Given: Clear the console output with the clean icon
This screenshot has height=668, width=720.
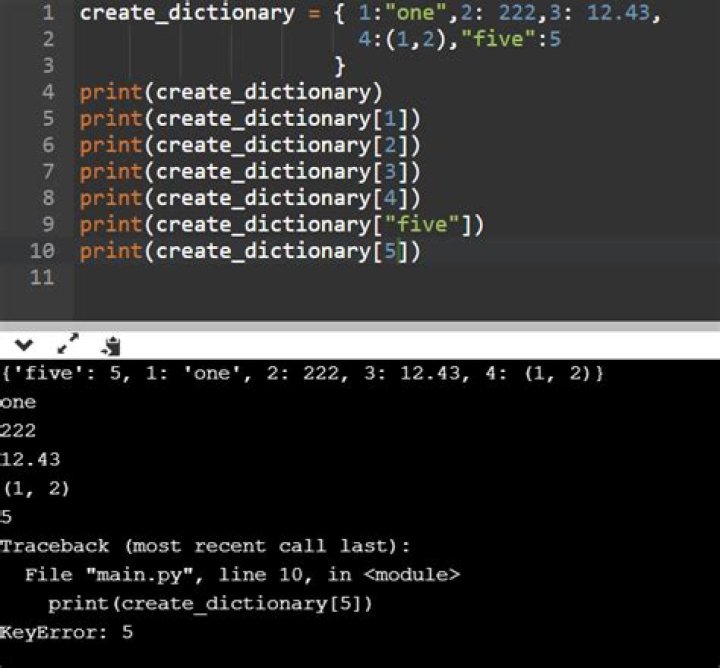Looking at the screenshot, I should [112, 346].
